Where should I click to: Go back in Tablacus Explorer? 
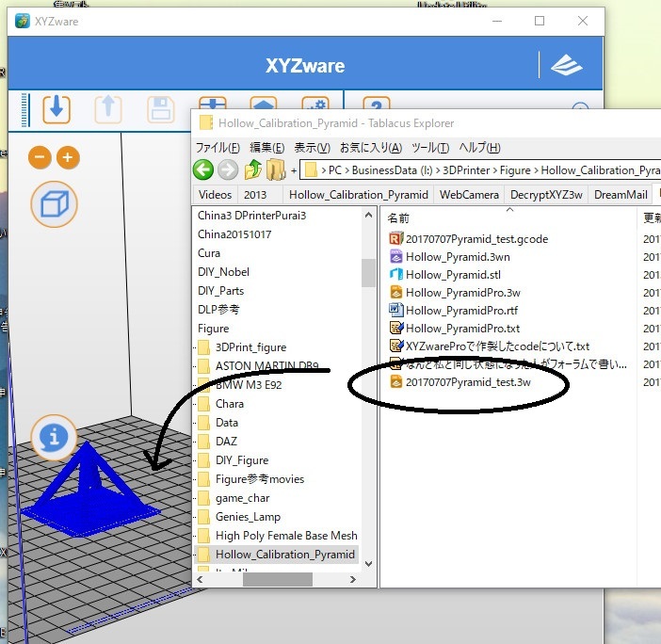pyautogui.click(x=203, y=169)
